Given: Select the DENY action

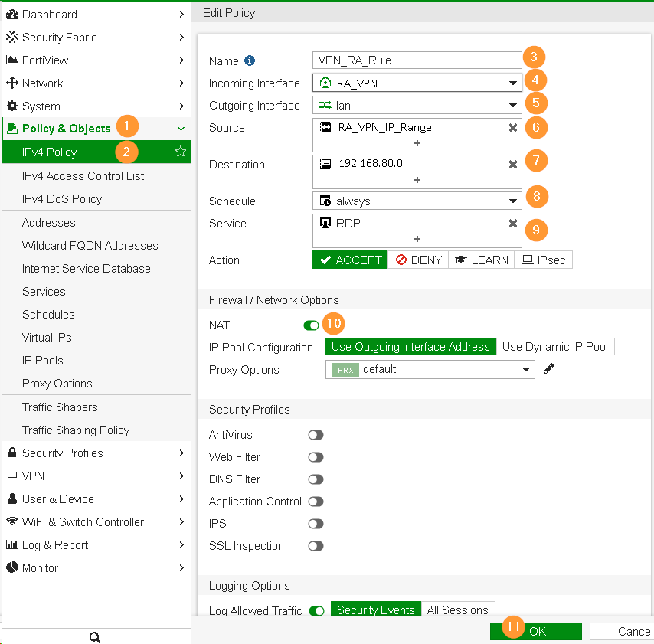Looking at the screenshot, I should tap(418, 260).
